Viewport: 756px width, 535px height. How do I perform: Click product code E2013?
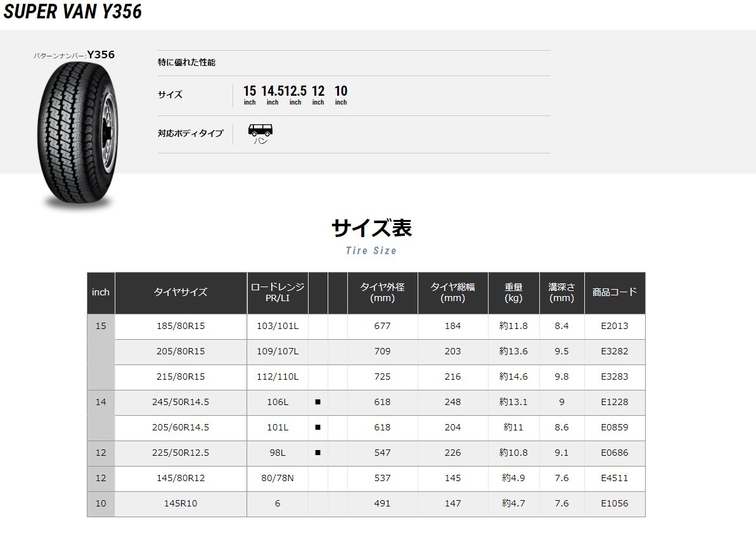coord(615,326)
